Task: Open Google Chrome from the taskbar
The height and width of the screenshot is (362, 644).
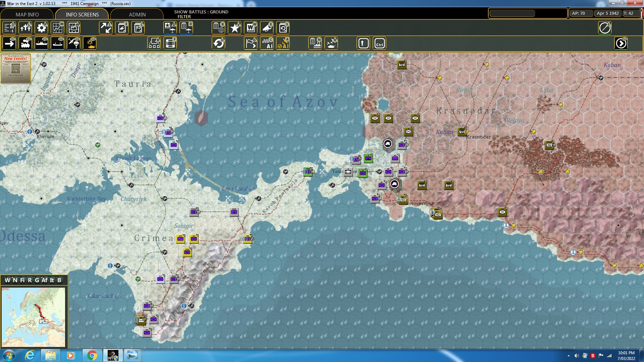Action: (x=92, y=355)
